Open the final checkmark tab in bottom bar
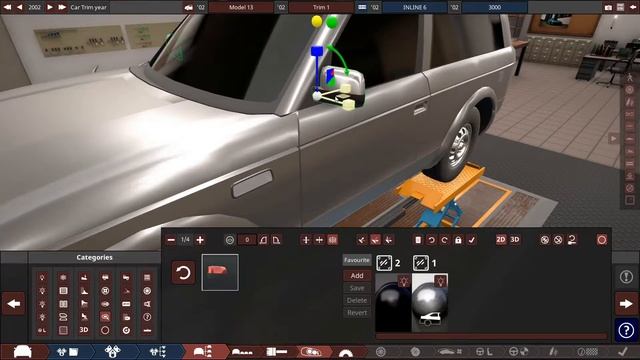This screenshot has width=640, height=360. point(623,351)
